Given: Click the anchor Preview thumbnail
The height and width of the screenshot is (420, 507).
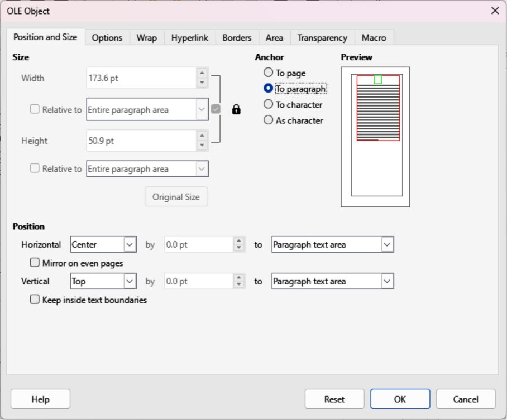Looking at the screenshot, I should click(375, 137).
